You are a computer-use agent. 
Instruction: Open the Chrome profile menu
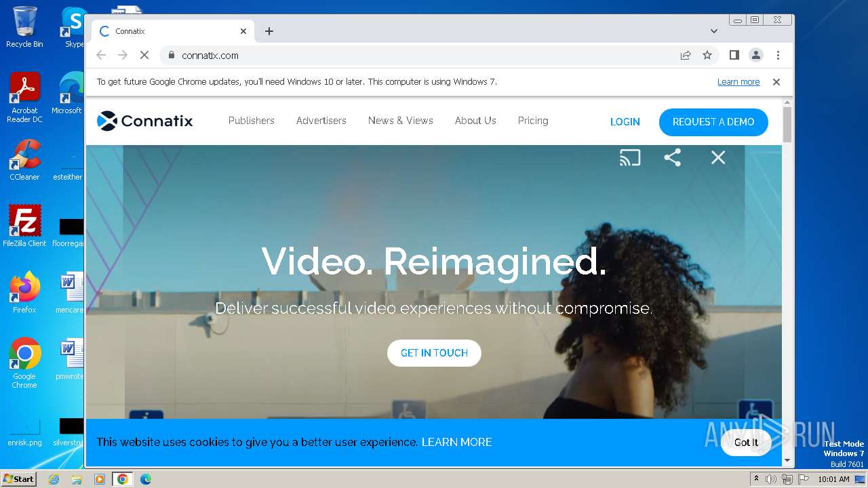755,56
